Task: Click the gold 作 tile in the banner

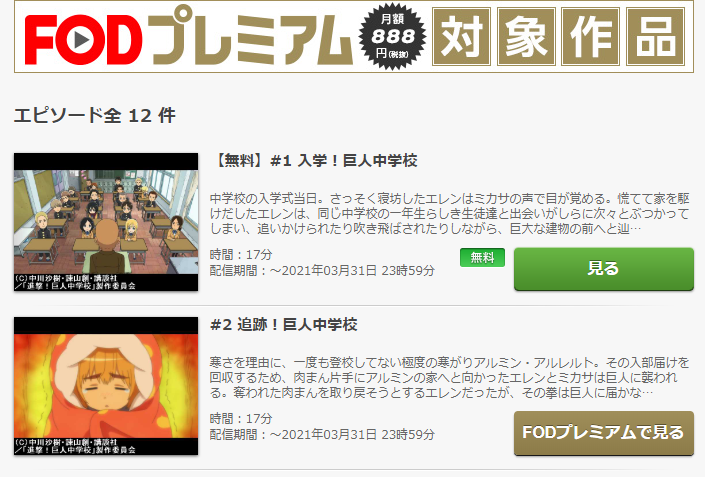Action: (x=591, y=36)
